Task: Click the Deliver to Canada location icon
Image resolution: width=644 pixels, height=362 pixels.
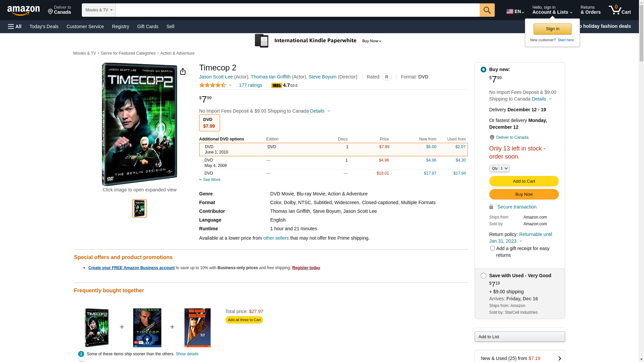Action: point(492,137)
